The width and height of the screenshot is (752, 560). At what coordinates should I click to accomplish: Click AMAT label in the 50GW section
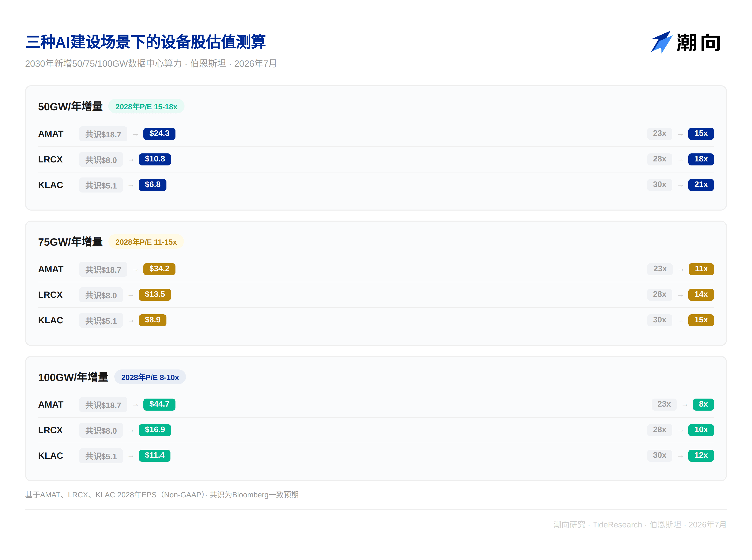[x=51, y=134]
